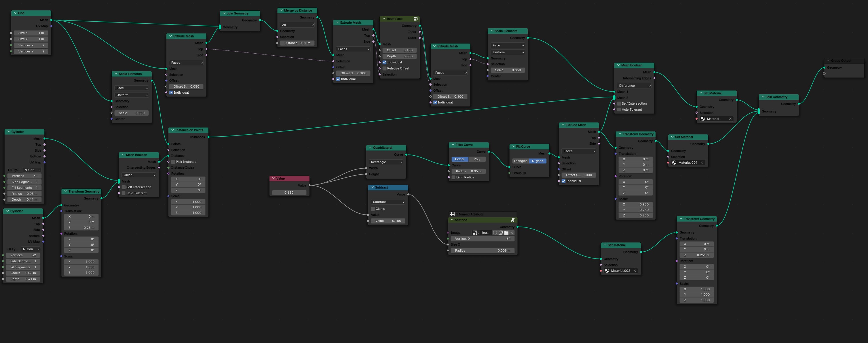The image size is (868, 343).
Task: Toggle Individual checkbox in Inset Face node
Action: coord(384,62)
